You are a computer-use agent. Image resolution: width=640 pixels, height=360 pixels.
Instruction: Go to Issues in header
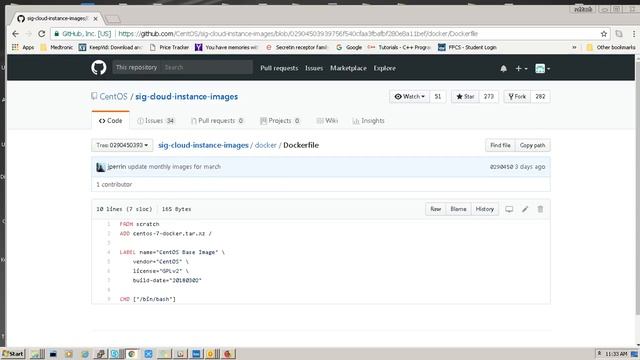[314, 68]
